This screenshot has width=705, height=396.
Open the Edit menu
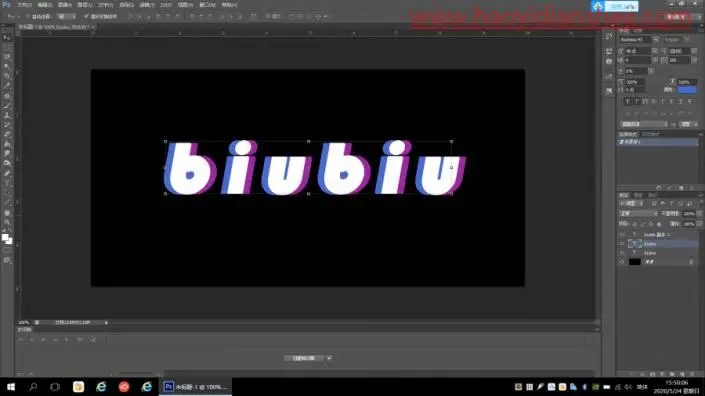(x=45, y=5)
